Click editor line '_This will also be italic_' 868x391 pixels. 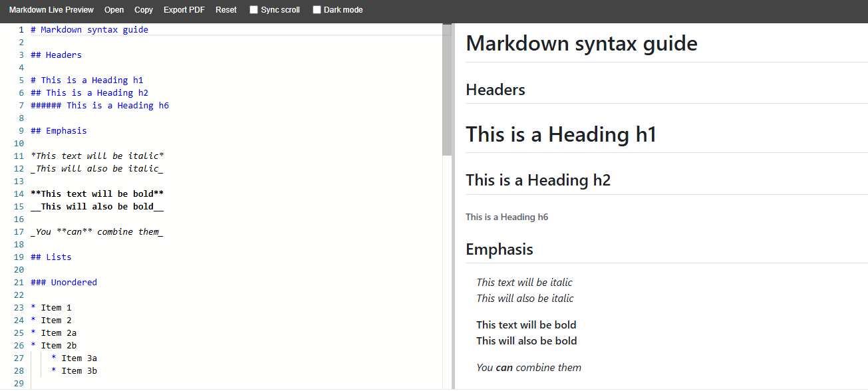pyautogui.click(x=98, y=169)
